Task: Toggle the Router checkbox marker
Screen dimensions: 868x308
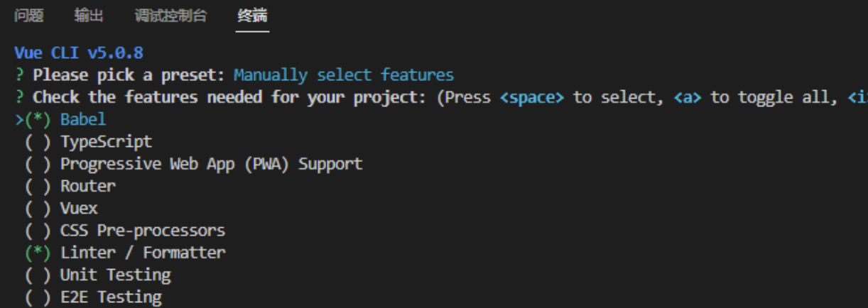Action: tap(38, 186)
